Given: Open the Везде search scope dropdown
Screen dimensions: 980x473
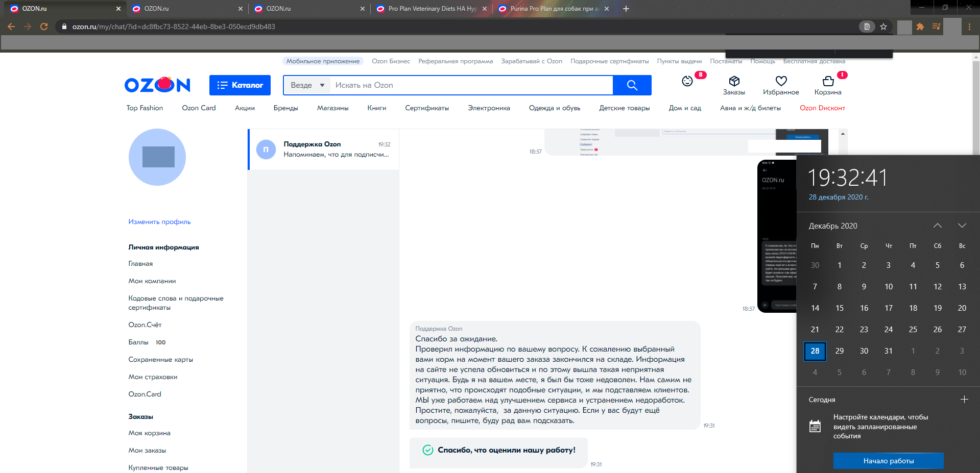Looking at the screenshot, I should click(307, 85).
